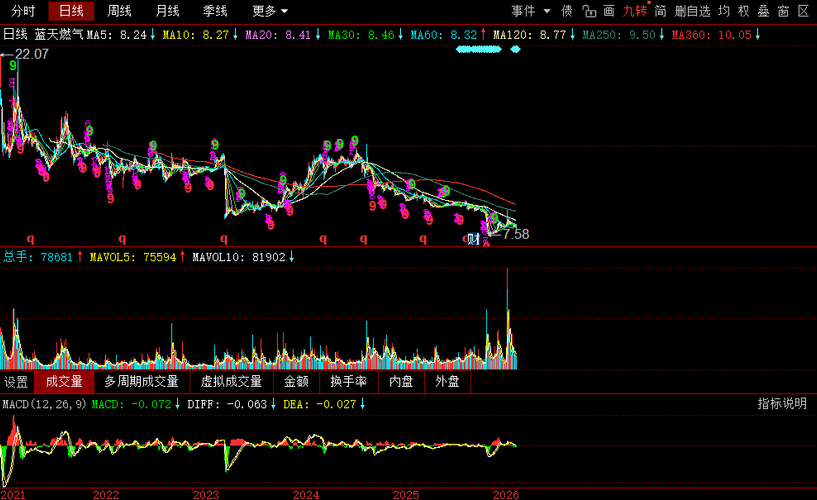
Task: Open the 指标说明 indicator description link
Action: coord(782,404)
